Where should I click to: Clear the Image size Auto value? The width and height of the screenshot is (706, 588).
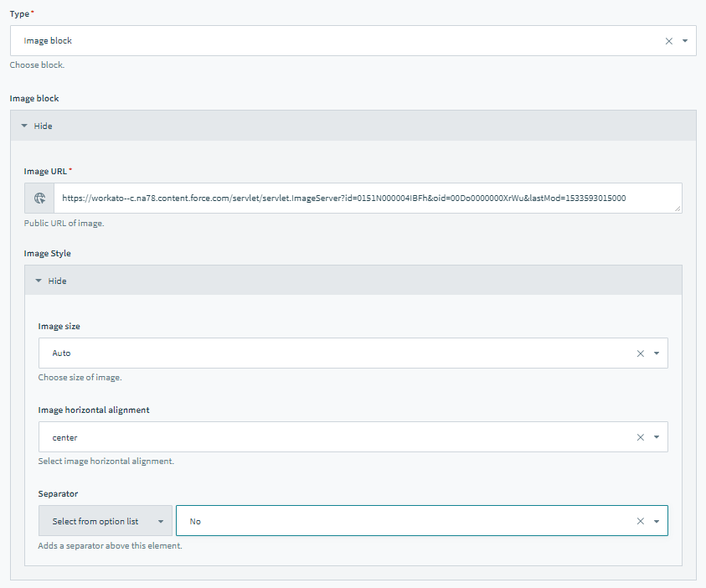point(640,353)
